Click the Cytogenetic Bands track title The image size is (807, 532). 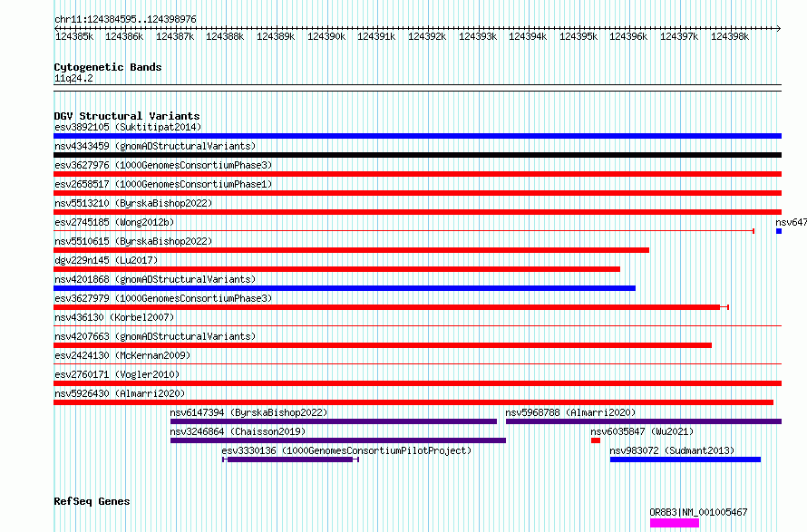tap(108, 67)
